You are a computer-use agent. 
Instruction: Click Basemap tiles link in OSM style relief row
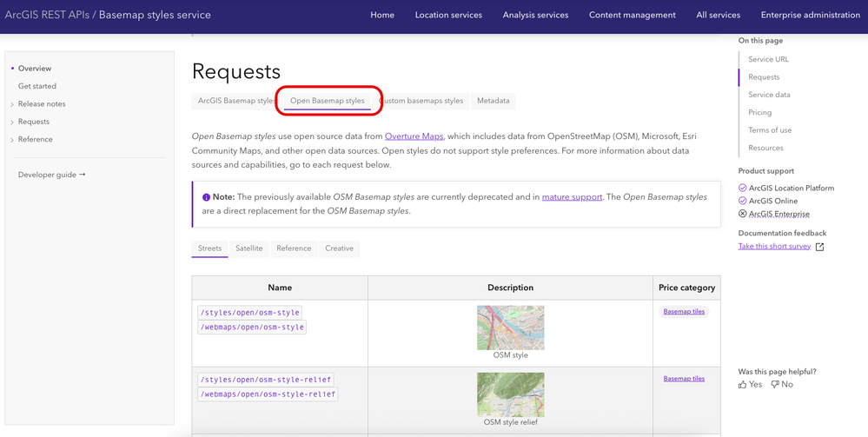point(684,379)
